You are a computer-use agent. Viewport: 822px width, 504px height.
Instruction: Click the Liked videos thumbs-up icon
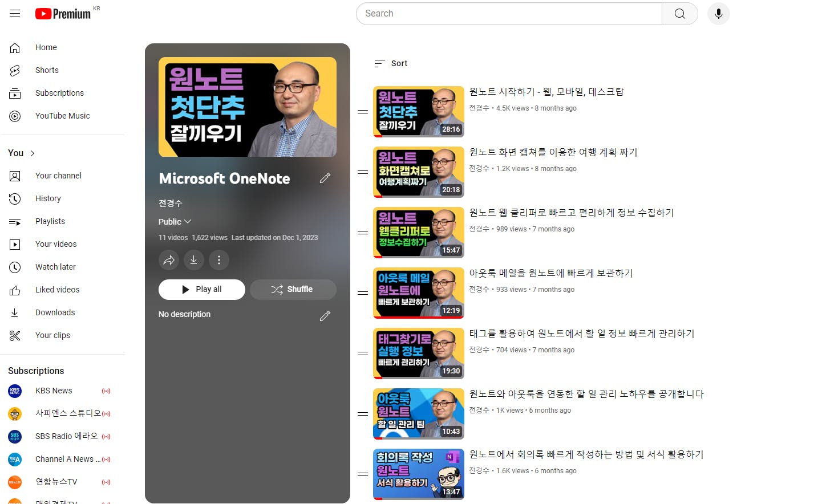(15, 290)
